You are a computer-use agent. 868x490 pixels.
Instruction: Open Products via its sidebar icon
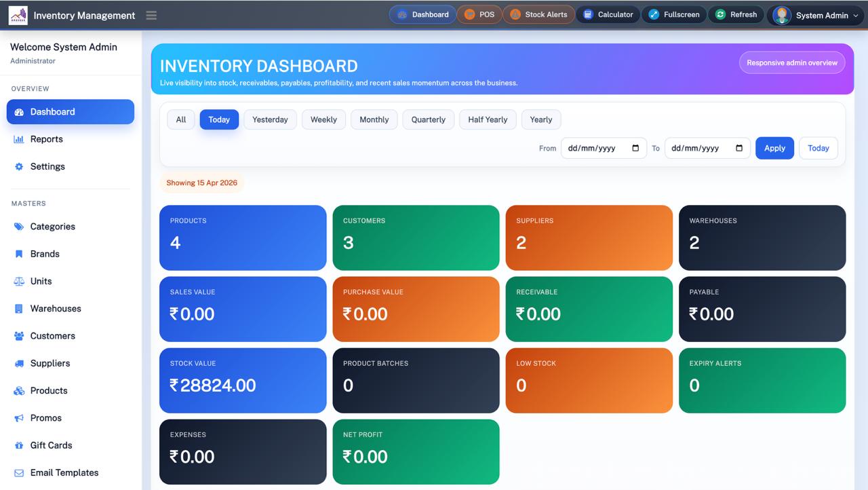pos(19,390)
